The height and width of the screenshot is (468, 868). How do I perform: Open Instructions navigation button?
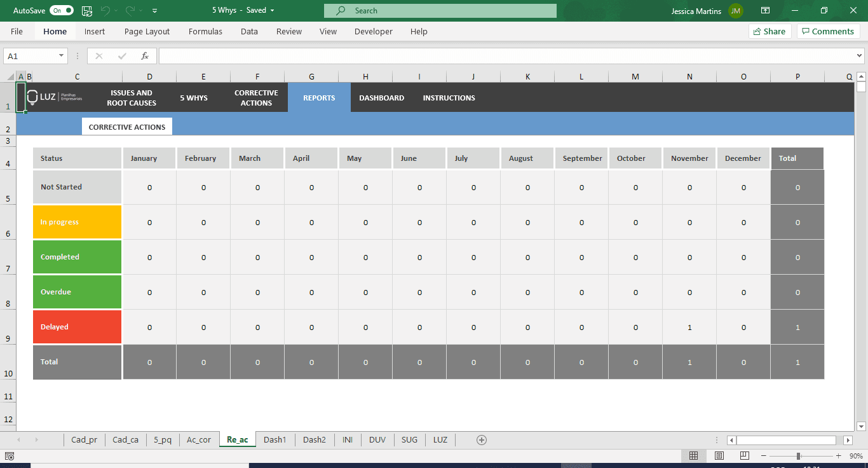(x=449, y=98)
